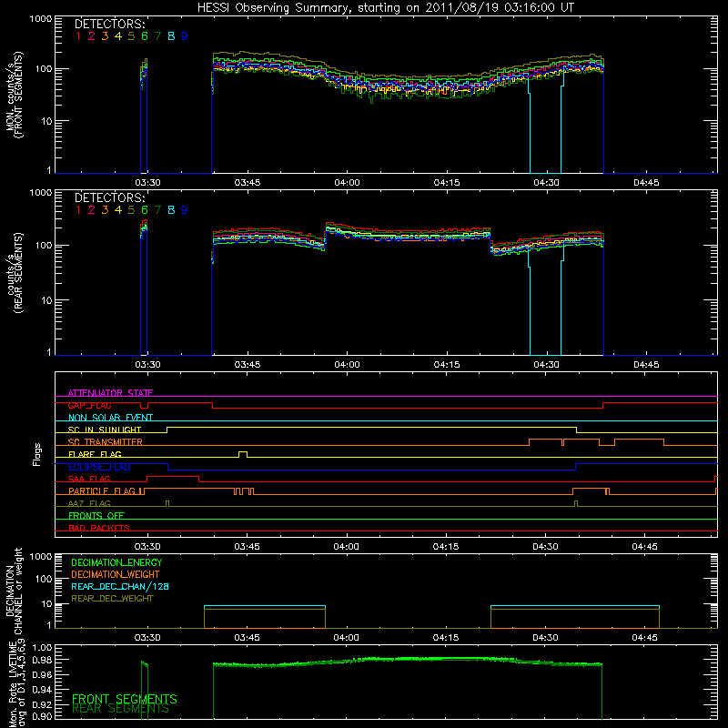Click the BAD_PACKETS flag label
This screenshot has width=728, height=728.
pyautogui.click(x=99, y=529)
